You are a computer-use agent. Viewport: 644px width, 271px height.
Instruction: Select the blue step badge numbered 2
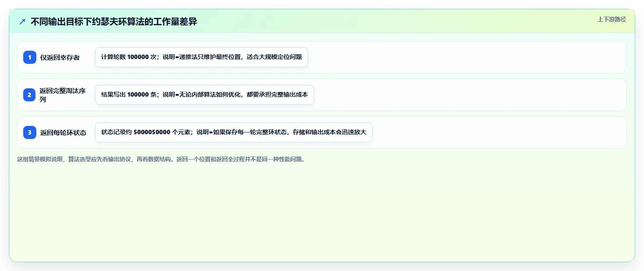[30, 95]
